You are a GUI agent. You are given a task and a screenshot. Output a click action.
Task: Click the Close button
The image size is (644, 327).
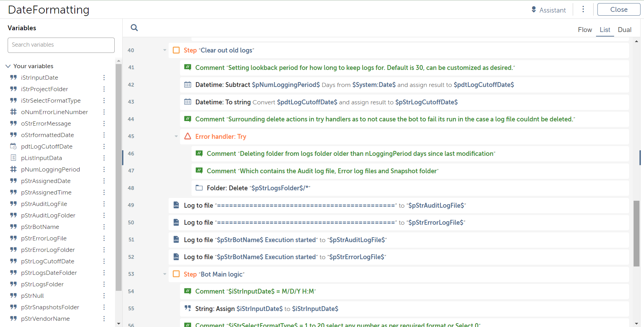pyautogui.click(x=619, y=9)
